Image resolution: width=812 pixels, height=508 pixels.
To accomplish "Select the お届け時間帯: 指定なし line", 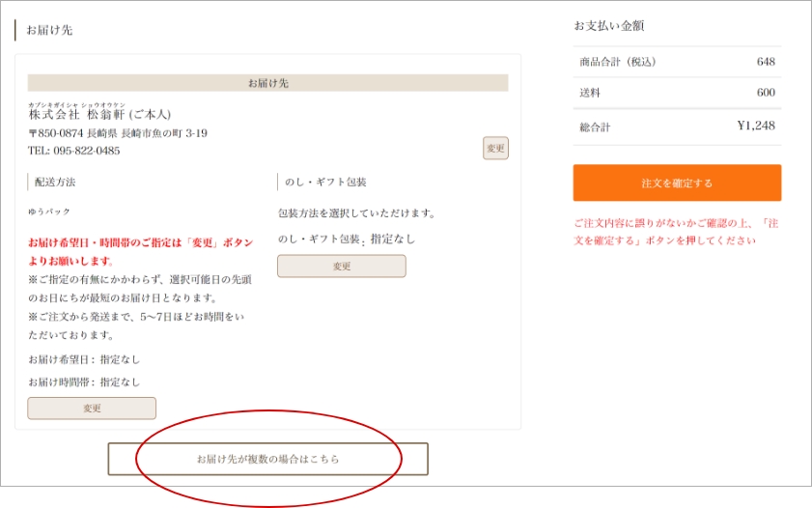I will point(84,381).
